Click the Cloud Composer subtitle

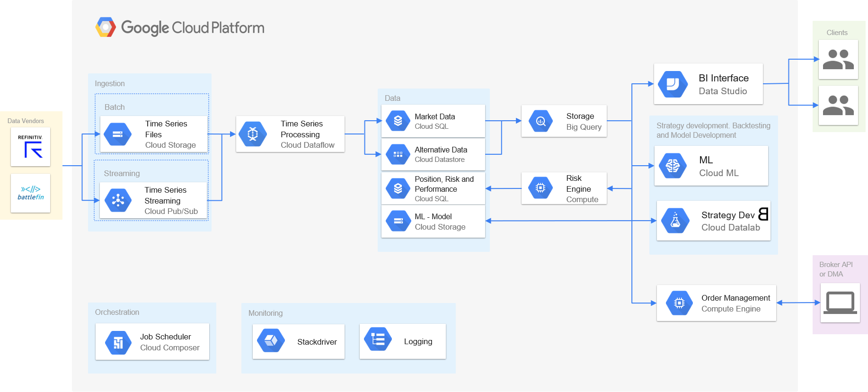click(169, 347)
